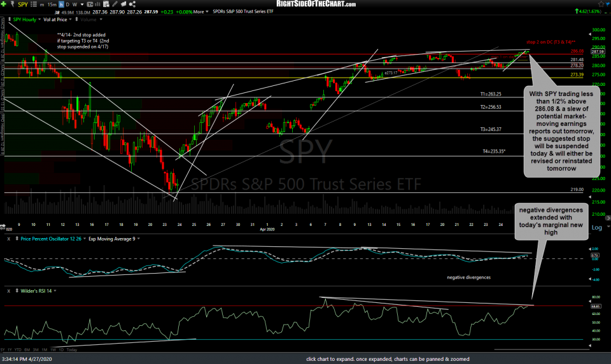Click the 219.00 support level label
This screenshot has height=364, width=611.
click(x=577, y=190)
